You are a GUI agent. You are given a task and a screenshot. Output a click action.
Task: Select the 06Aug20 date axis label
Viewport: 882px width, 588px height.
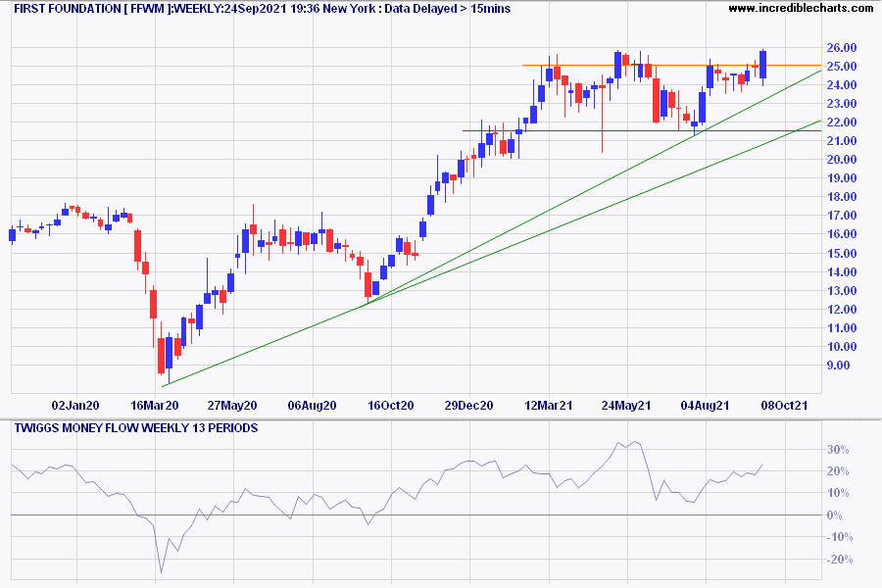pyautogui.click(x=312, y=406)
